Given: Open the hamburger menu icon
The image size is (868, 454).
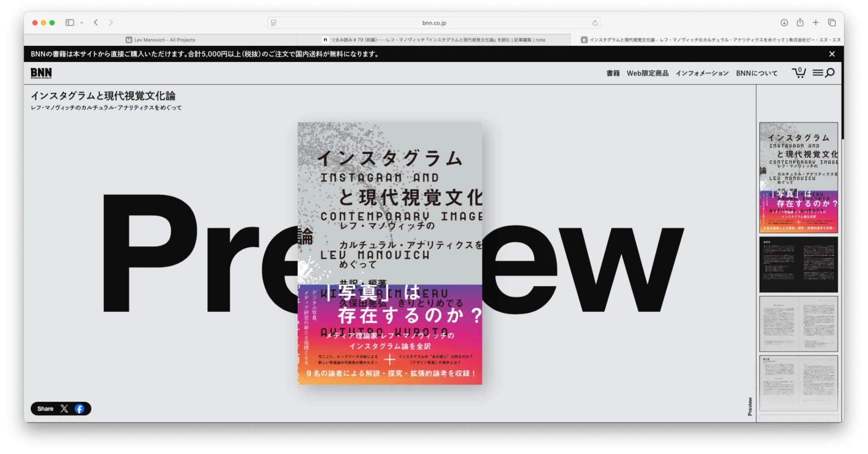Looking at the screenshot, I should pos(817,73).
